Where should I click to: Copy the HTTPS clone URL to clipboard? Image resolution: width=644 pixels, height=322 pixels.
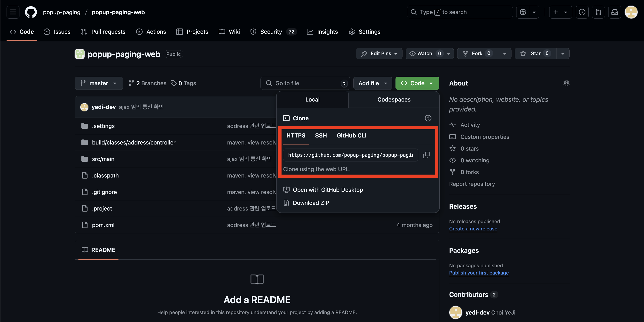click(x=426, y=155)
